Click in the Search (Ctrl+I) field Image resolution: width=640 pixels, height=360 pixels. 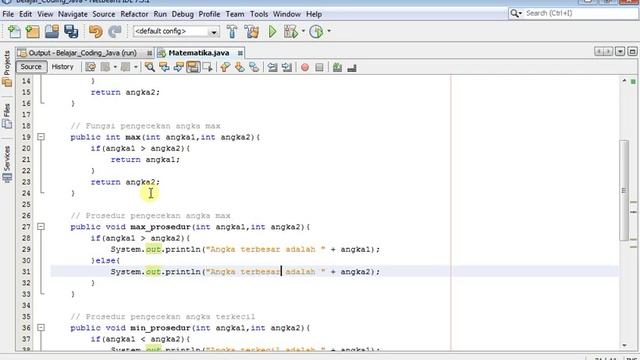(580, 13)
